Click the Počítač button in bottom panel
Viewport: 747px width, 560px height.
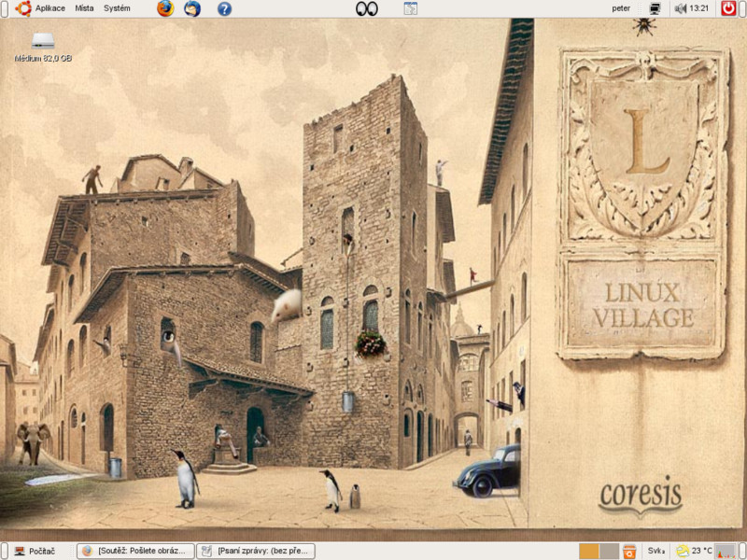pos(36,551)
